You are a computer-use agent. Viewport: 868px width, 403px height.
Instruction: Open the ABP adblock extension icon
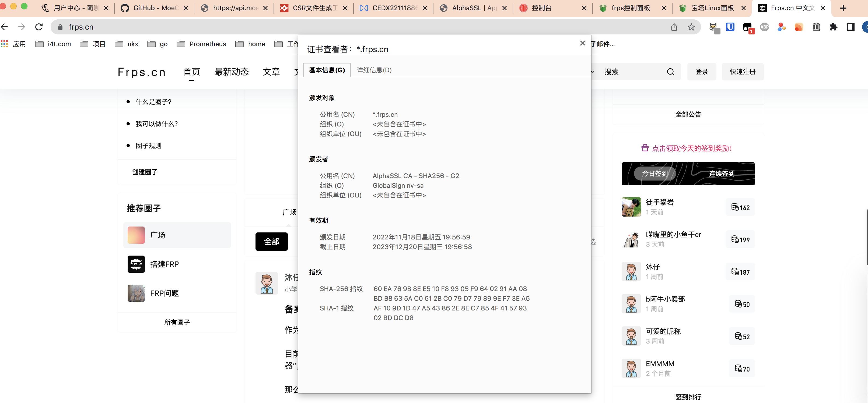click(x=765, y=27)
